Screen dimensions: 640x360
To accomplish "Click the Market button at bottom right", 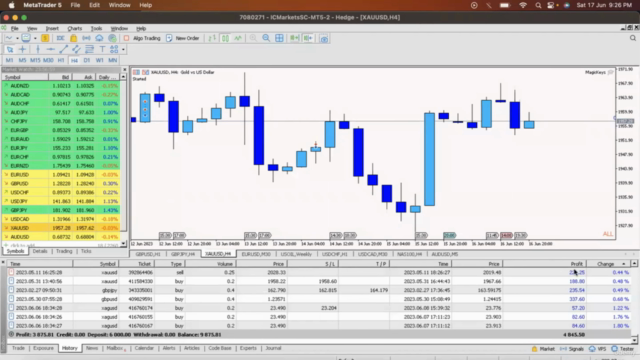I will [543, 349].
